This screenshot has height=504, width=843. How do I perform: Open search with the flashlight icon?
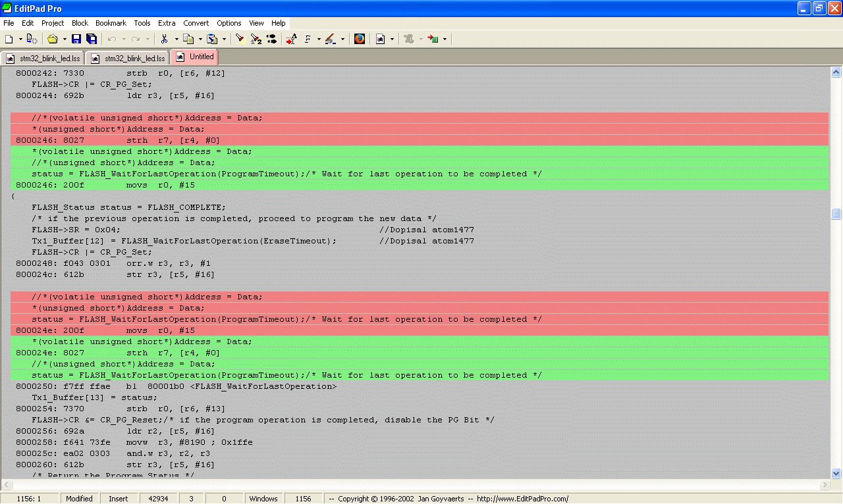(240, 39)
